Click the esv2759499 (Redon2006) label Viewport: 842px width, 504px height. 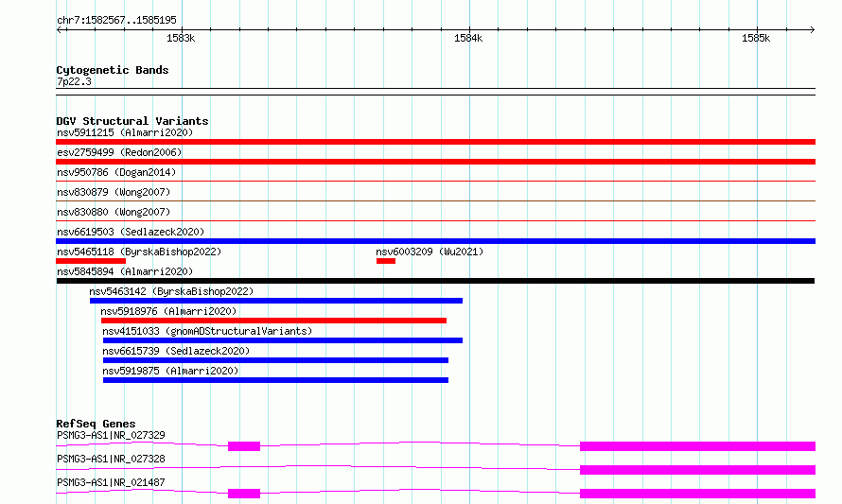click(119, 152)
